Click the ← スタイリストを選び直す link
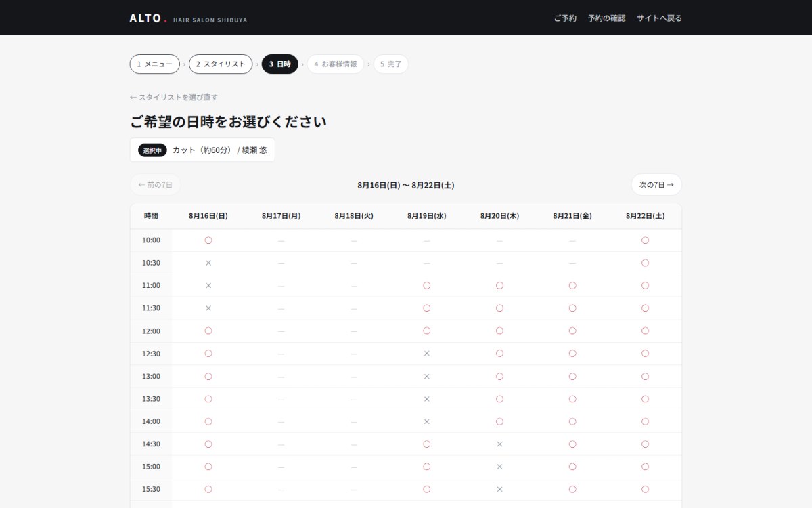The height and width of the screenshot is (508, 812). (174, 98)
